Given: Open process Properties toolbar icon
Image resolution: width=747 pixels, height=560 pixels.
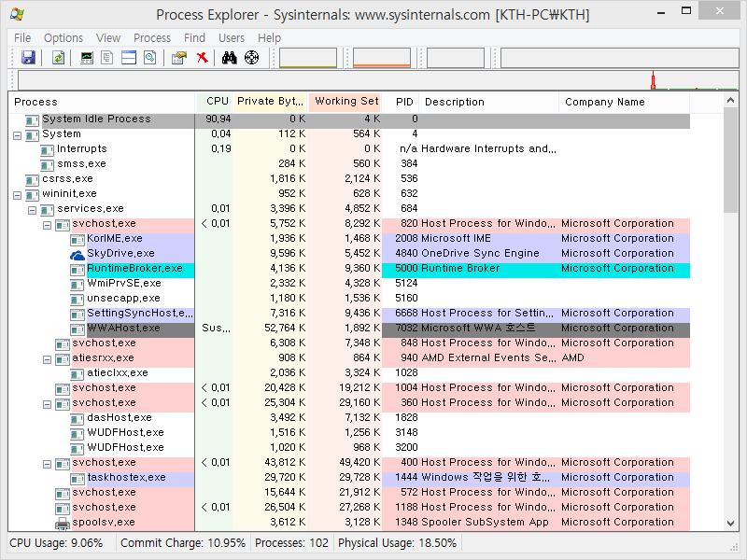Looking at the screenshot, I should click(x=179, y=58).
